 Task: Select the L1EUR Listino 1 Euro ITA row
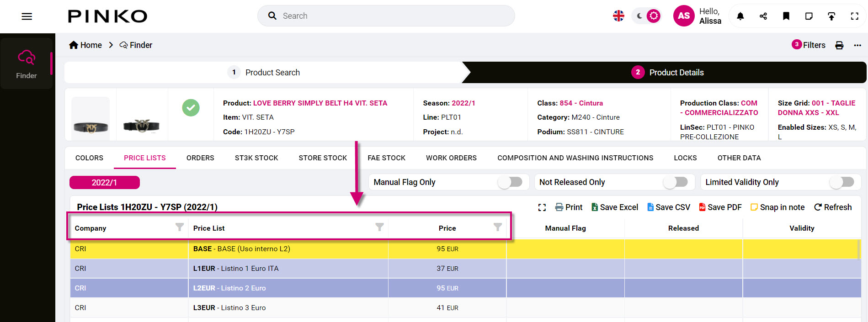pos(465,269)
